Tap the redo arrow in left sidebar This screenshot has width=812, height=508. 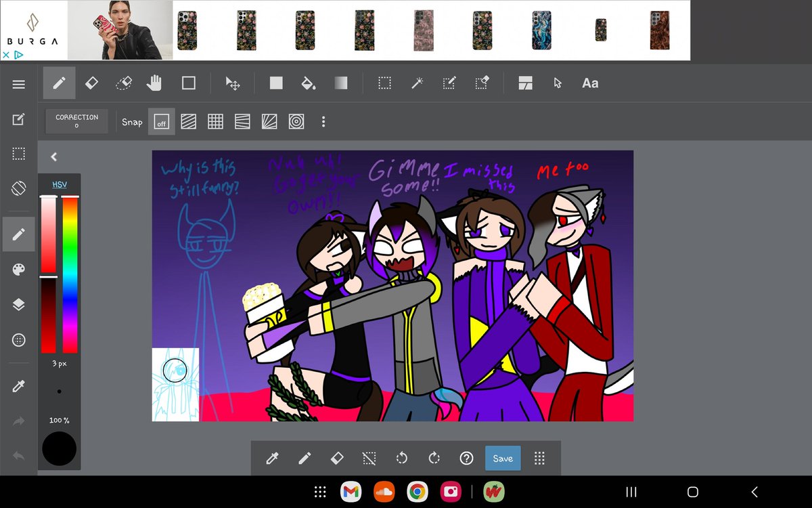tap(19, 421)
